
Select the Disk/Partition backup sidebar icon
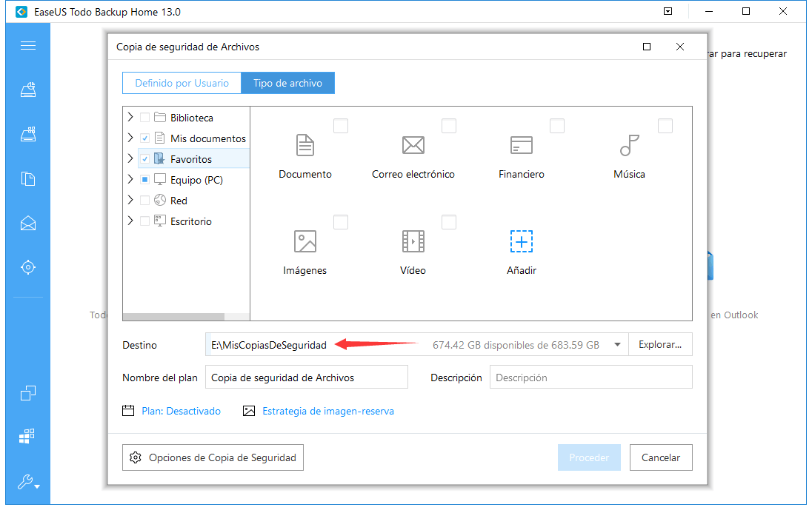tap(28, 90)
